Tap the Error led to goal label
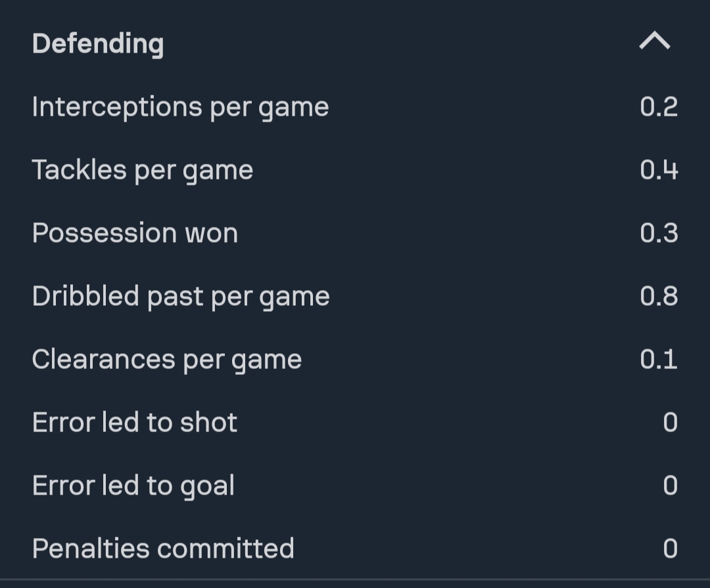The image size is (710, 588). pos(133,485)
